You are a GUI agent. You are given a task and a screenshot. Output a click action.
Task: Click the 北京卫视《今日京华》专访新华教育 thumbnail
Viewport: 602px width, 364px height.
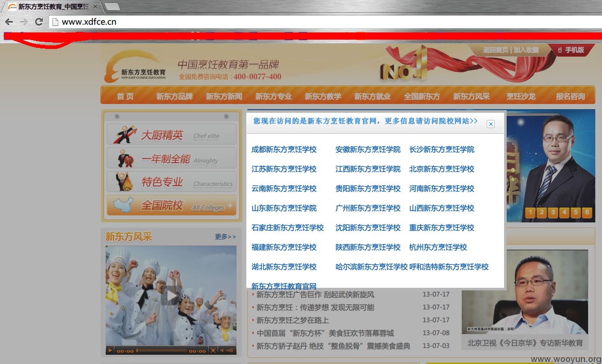click(525, 292)
